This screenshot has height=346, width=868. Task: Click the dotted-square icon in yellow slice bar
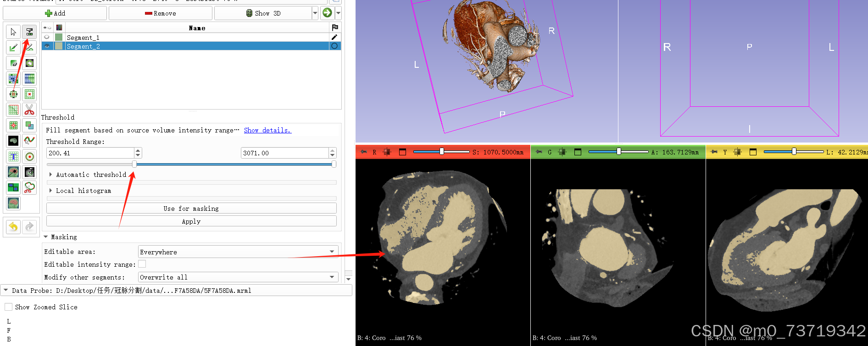click(737, 152)
